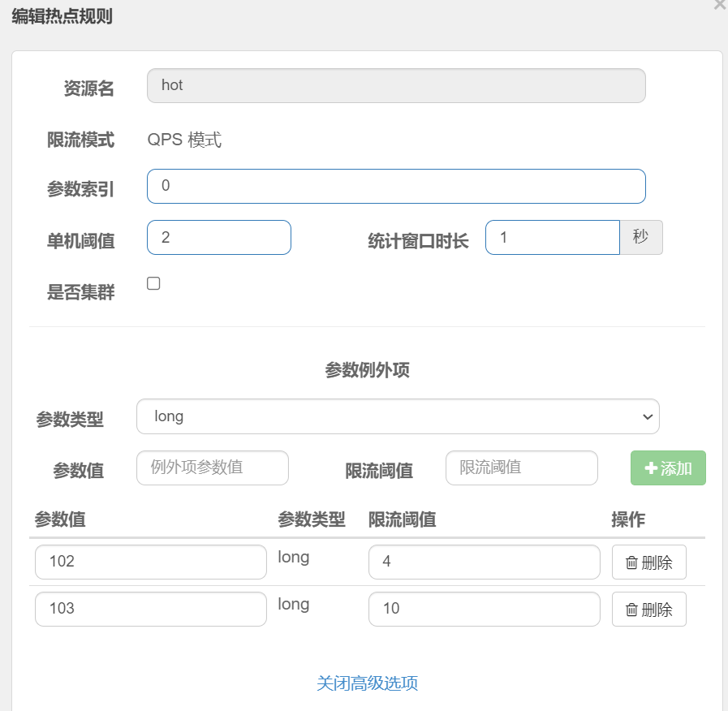This screenshot has width=728, height=711.
Task: Edit threshold field showing 4
Action: [x=485, y=562]
